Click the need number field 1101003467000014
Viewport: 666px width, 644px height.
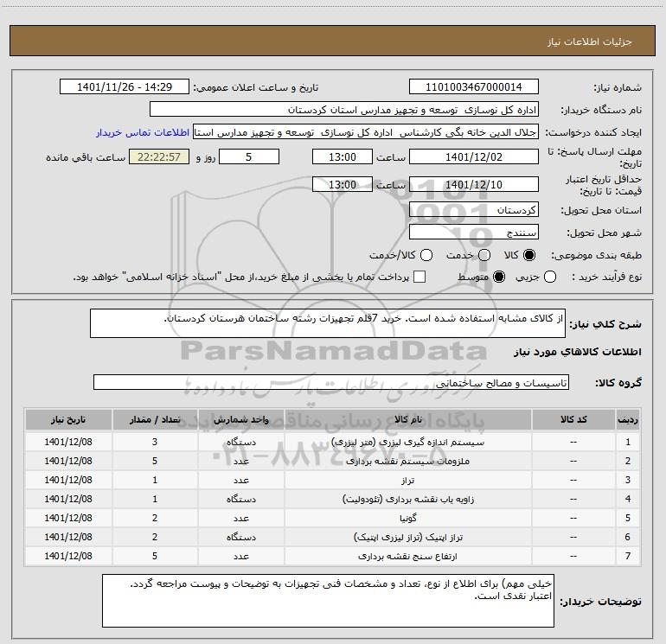click(x=474, y=87)
